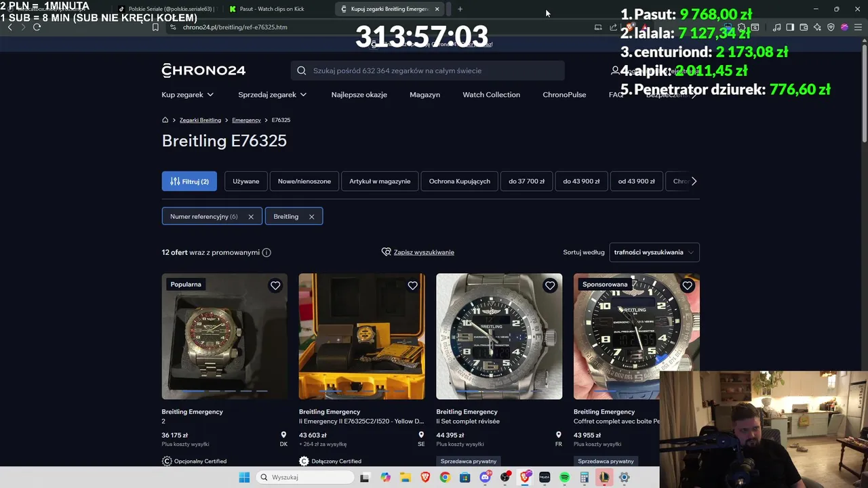Open Microsoft Store from the taskbar
Image resolution: width=868 pixels, height=488 pixels.
465,477
